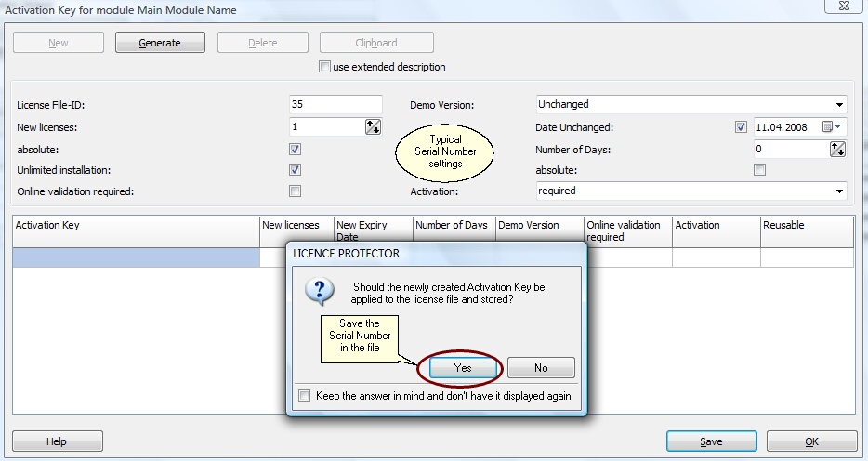Click the question mark dialog icon
Viewport: 868px width, 461px height.
click(320, 290)
